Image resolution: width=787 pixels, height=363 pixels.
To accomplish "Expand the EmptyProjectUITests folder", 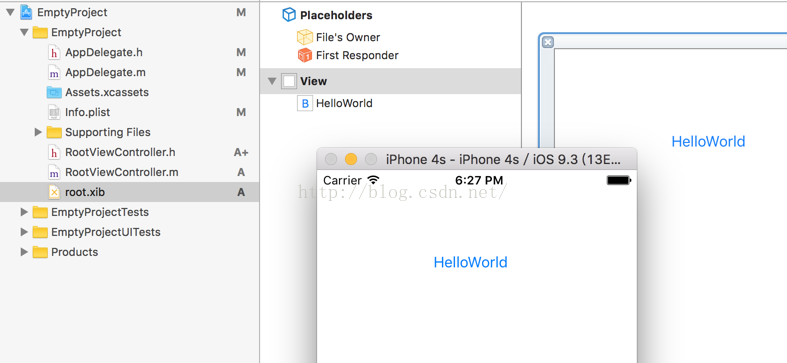I will [x=24, y=232].
